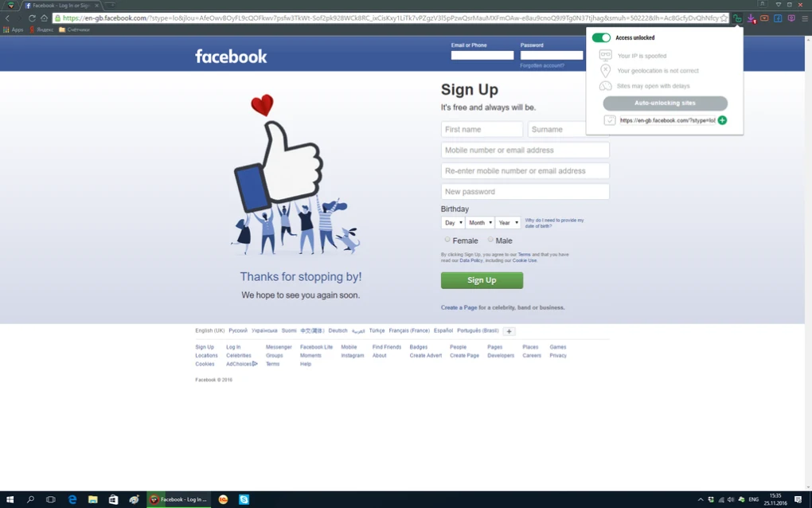Bookmark the page with the star icon
812x508 pixels.
point(724,18)
